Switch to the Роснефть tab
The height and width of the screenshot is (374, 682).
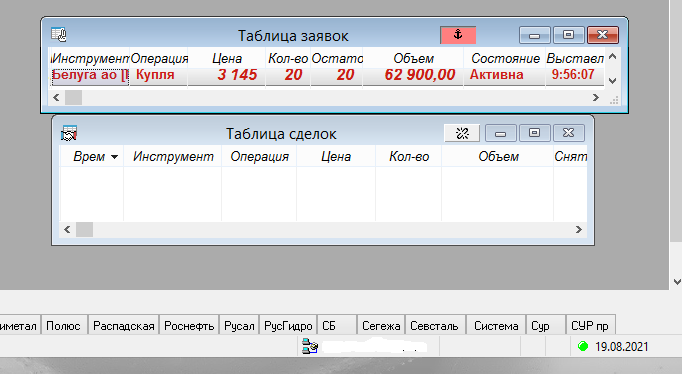pos(189,326)
